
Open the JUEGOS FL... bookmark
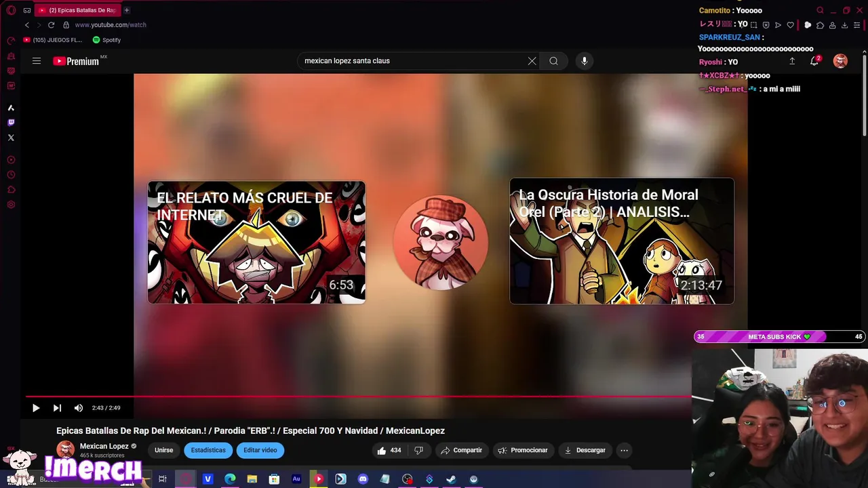(53, 40)
